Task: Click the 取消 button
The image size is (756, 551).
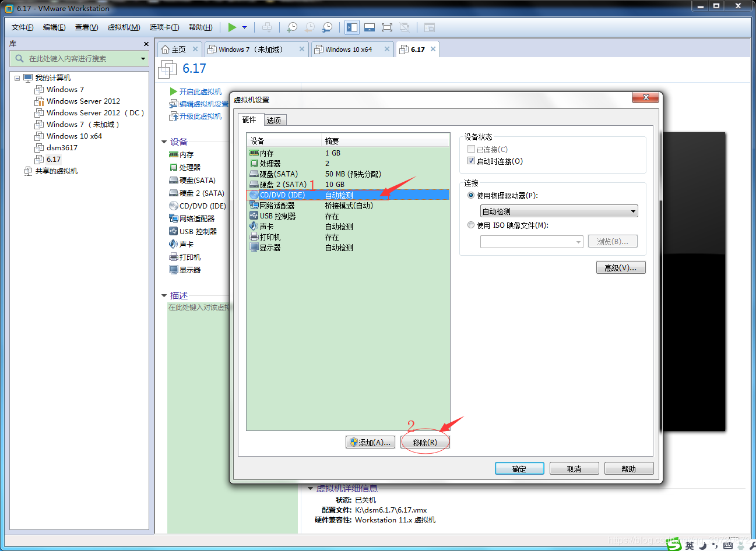Action: click(x=574, y=468)
